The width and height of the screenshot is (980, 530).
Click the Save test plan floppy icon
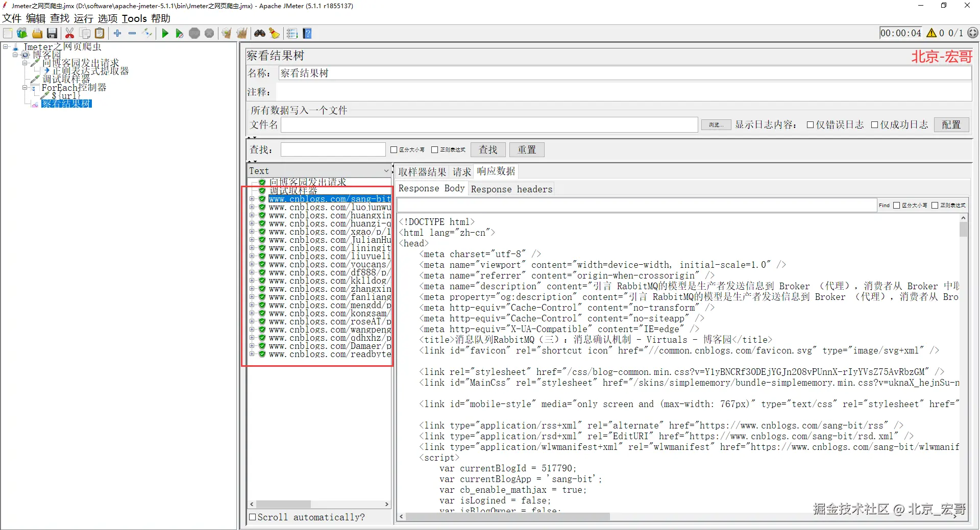(x=52, y=34)
